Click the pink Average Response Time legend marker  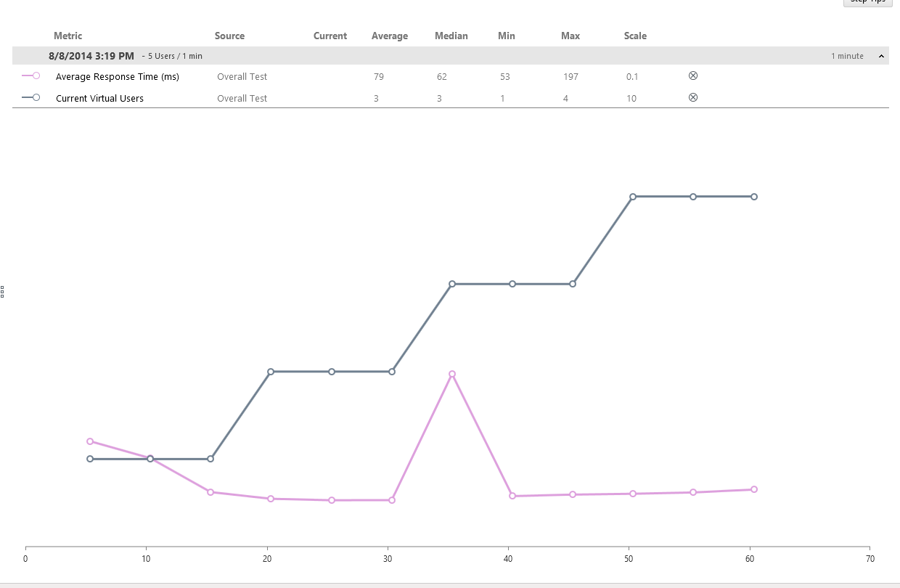(x=31, y=75)
